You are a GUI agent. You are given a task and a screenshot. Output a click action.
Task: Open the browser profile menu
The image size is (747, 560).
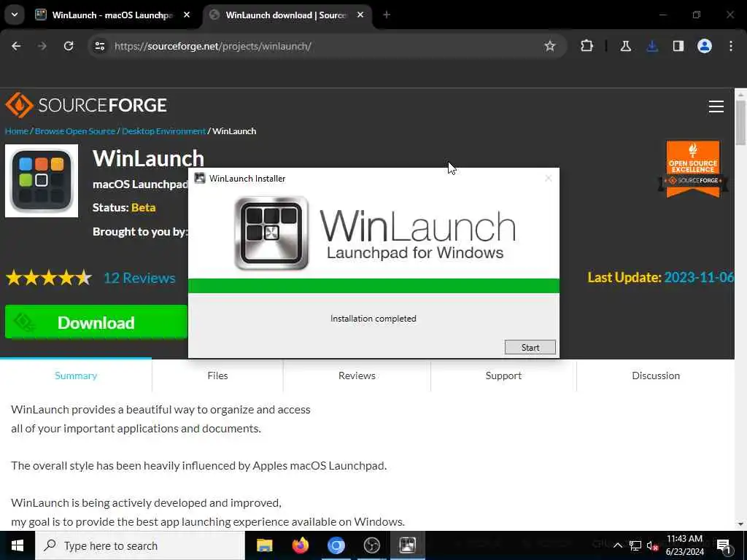pyautogui.click(x=705, y=46)
